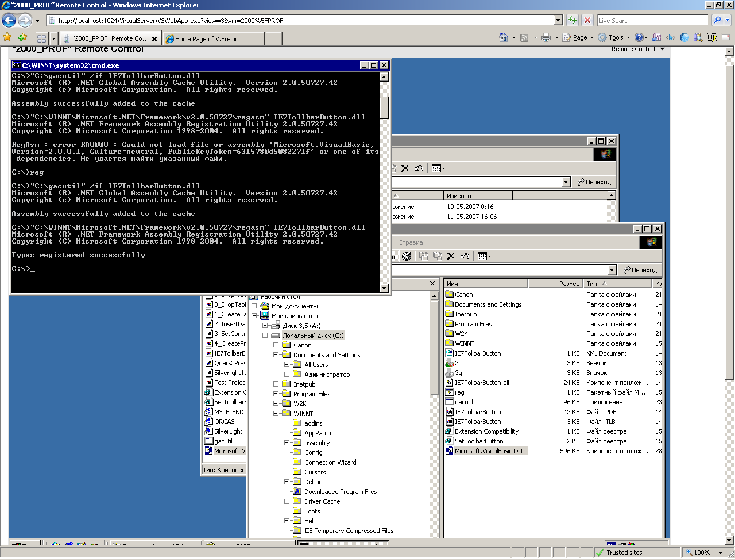
Task: Collapse the Локальный диск (C:) tree node
Action: pyautogui.click(x=265, y=335)
